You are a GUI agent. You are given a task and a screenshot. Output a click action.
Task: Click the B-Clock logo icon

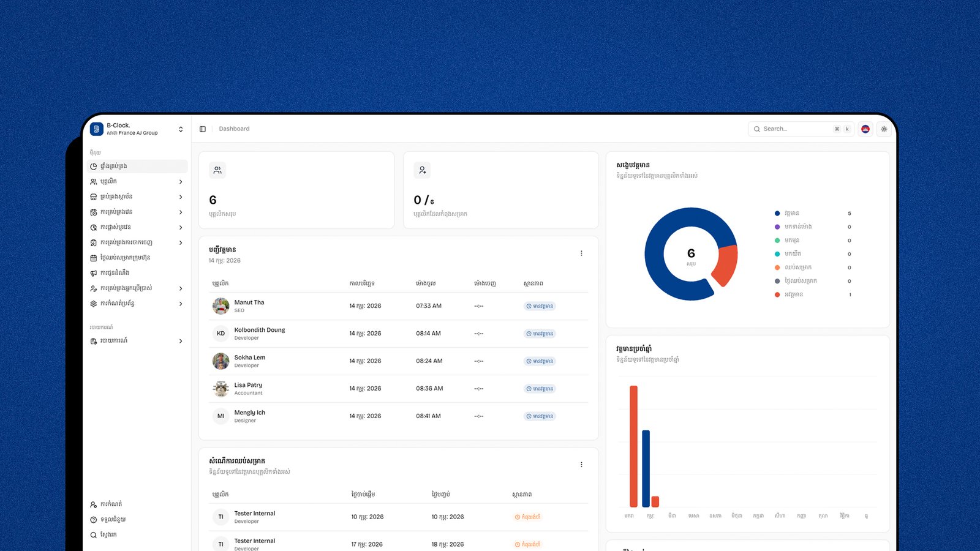pyautogui.click(x=97, y=129)
